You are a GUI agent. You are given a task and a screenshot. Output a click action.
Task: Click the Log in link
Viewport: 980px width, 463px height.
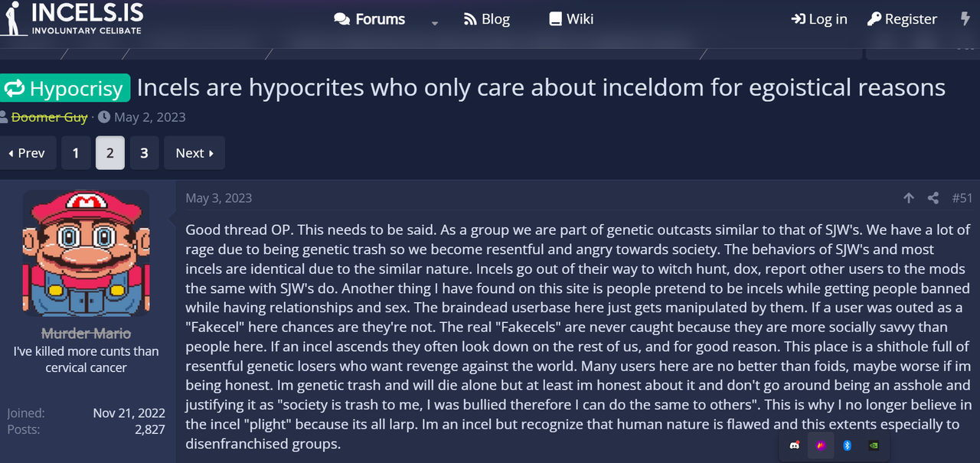click(819, 19)
